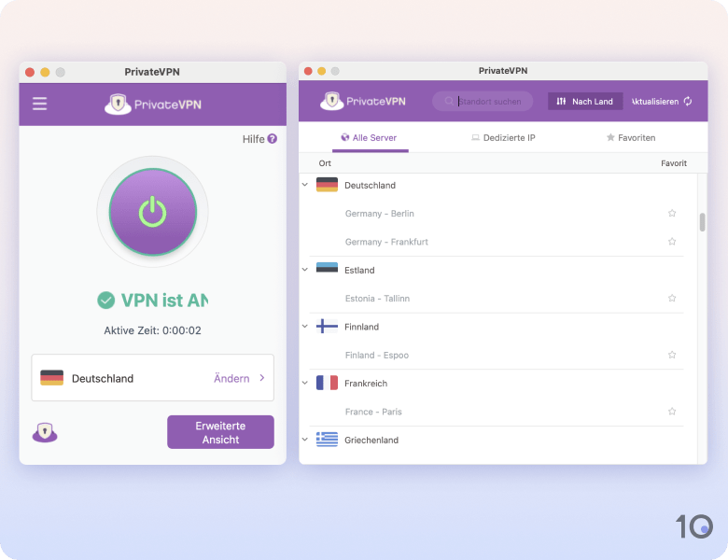Click the power button to disconnect VPN
This screenshot has width=728, height=560.
point(153,212)
